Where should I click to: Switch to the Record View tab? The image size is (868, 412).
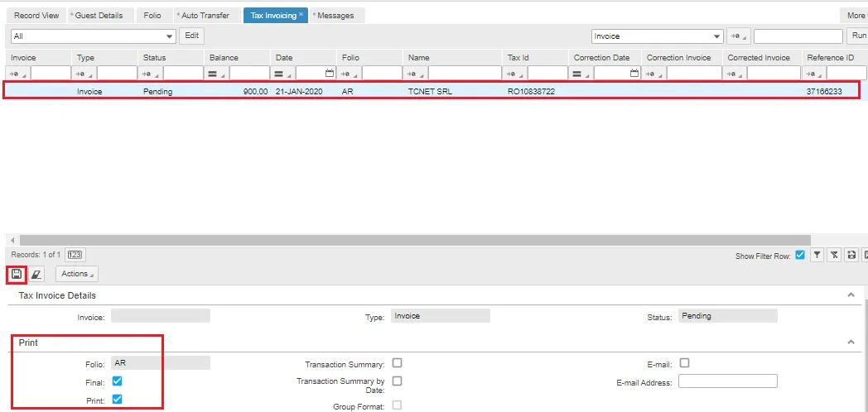[36, 16]
